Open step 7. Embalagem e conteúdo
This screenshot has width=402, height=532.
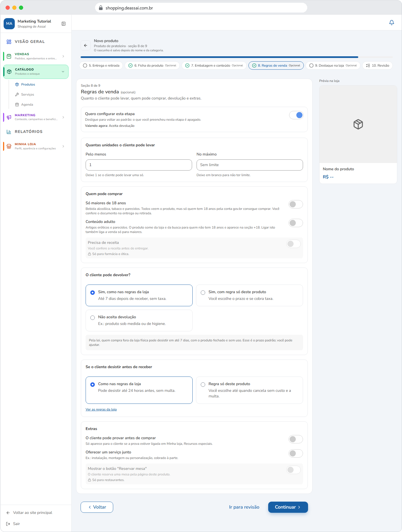click(214, 65)
